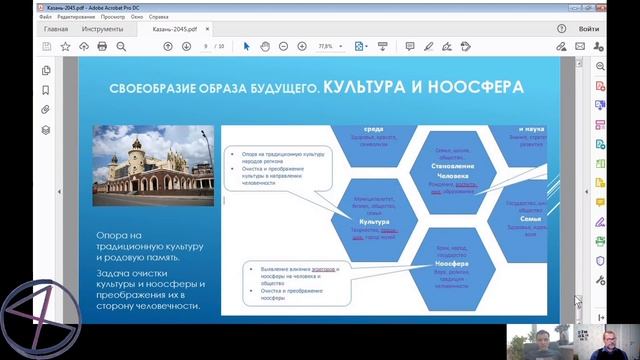Open the Окно menu
640x360 pixels.
tap(137, 17)
